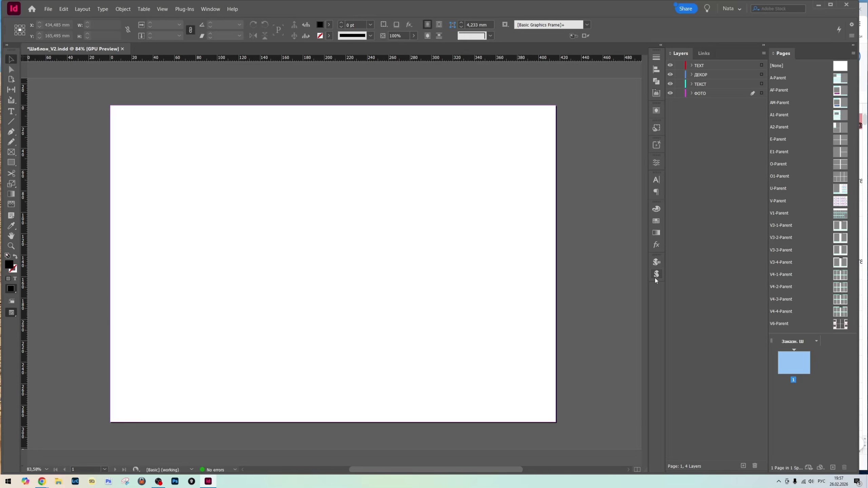
Task: Select the Type tool
Action: [x=11, y=111]
